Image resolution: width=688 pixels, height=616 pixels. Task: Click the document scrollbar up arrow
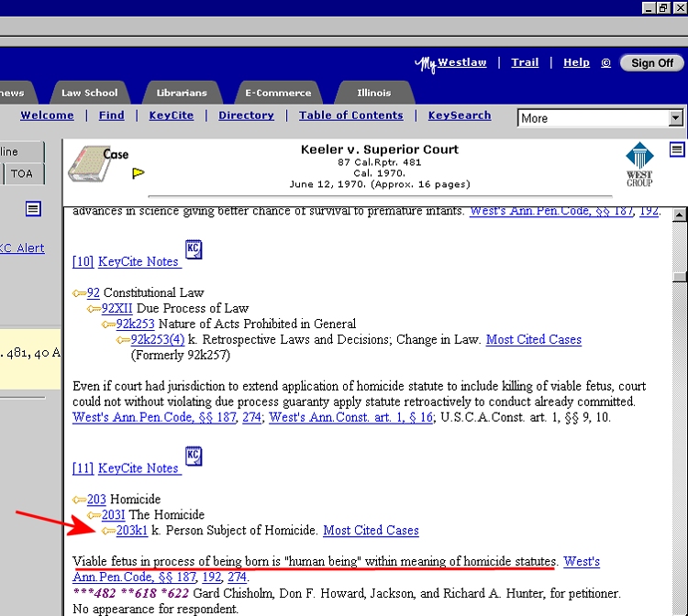click(x=680, y=214)
